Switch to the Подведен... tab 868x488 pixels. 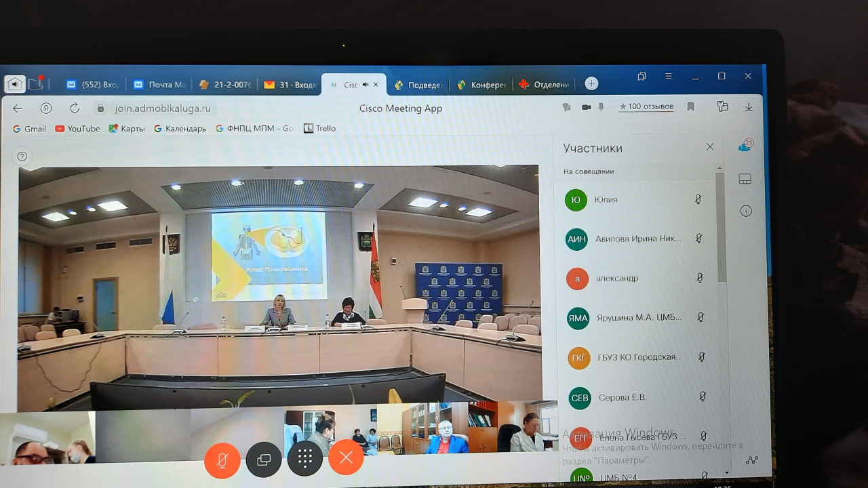418,85
